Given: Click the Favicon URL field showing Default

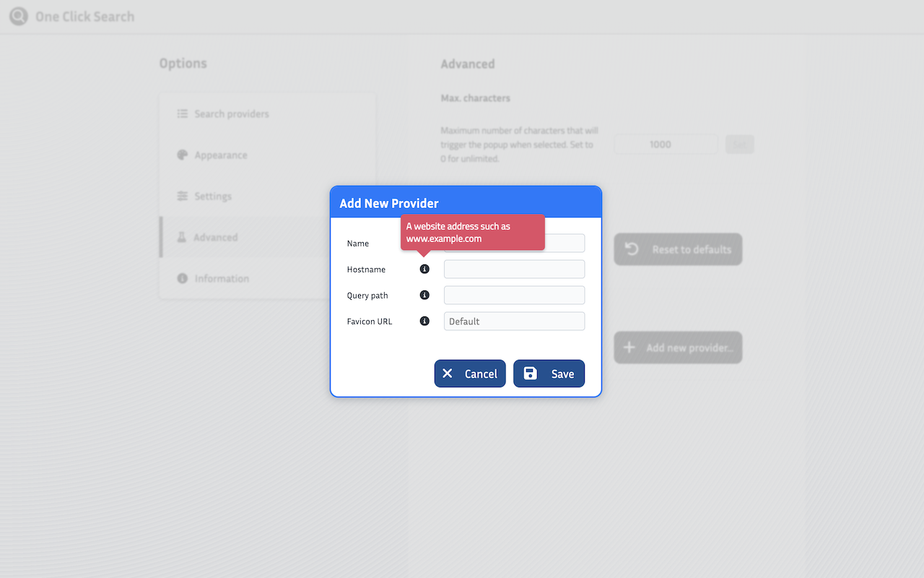Looking at the screenshot, I should (514, 322).
